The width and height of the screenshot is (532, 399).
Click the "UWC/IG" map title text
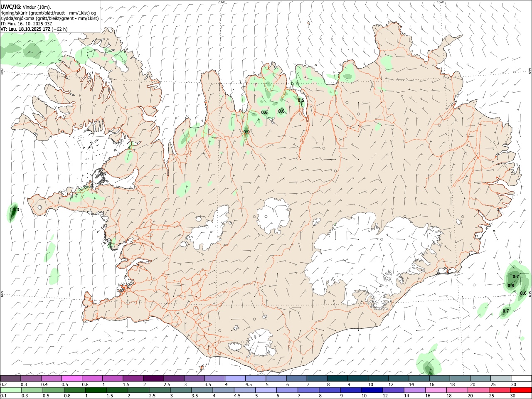pos(10,7)
